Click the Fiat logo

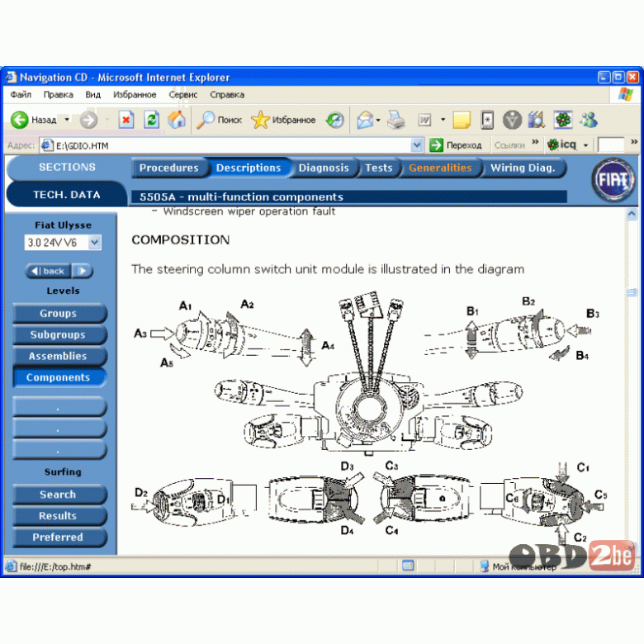pos(613,180)
